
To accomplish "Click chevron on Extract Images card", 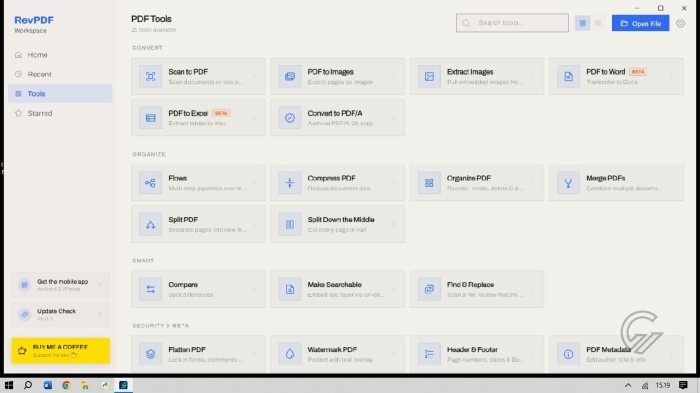I will [533, 76].
